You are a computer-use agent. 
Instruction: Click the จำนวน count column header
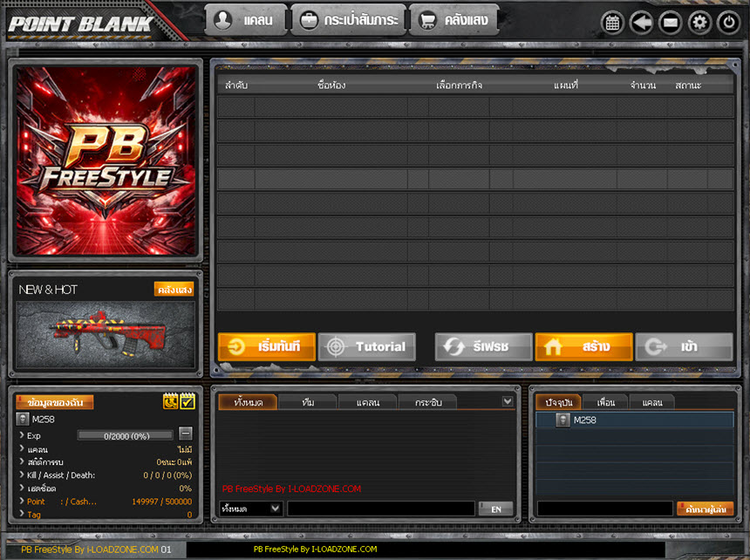coord(643,85)
